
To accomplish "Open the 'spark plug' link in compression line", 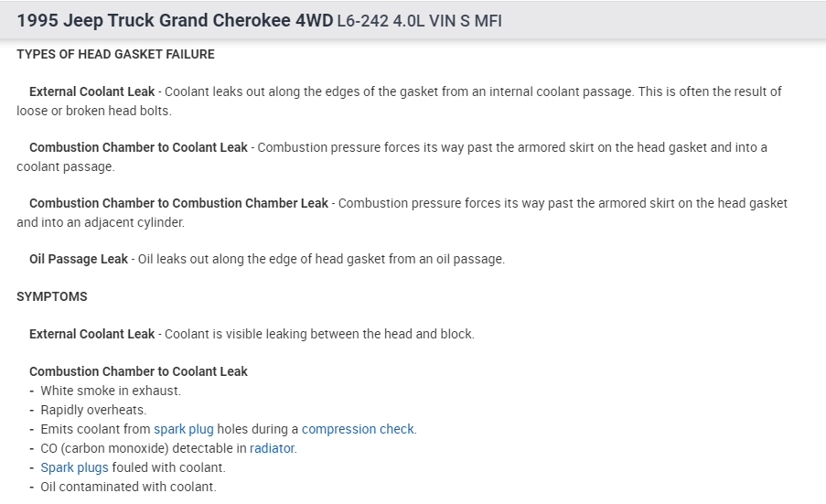I will point(183,429).
